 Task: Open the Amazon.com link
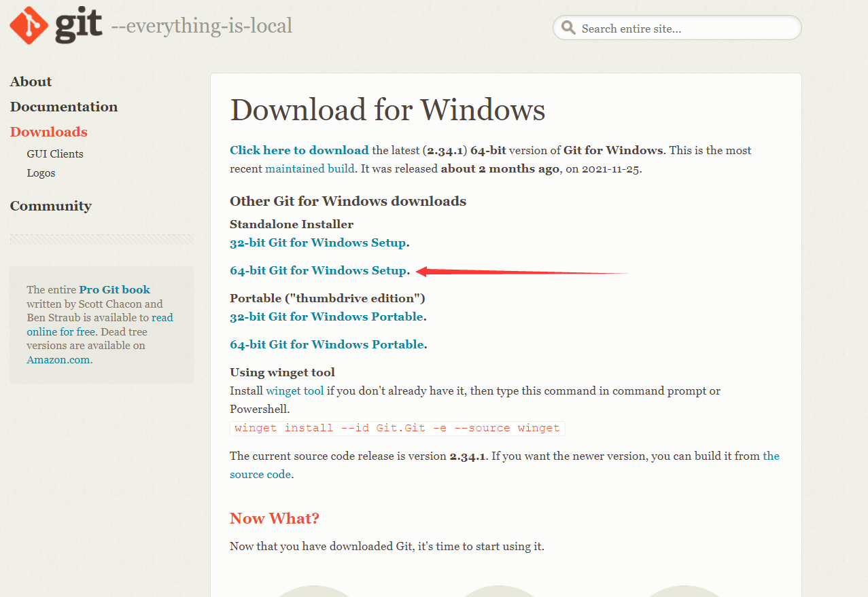pos(58,359)
